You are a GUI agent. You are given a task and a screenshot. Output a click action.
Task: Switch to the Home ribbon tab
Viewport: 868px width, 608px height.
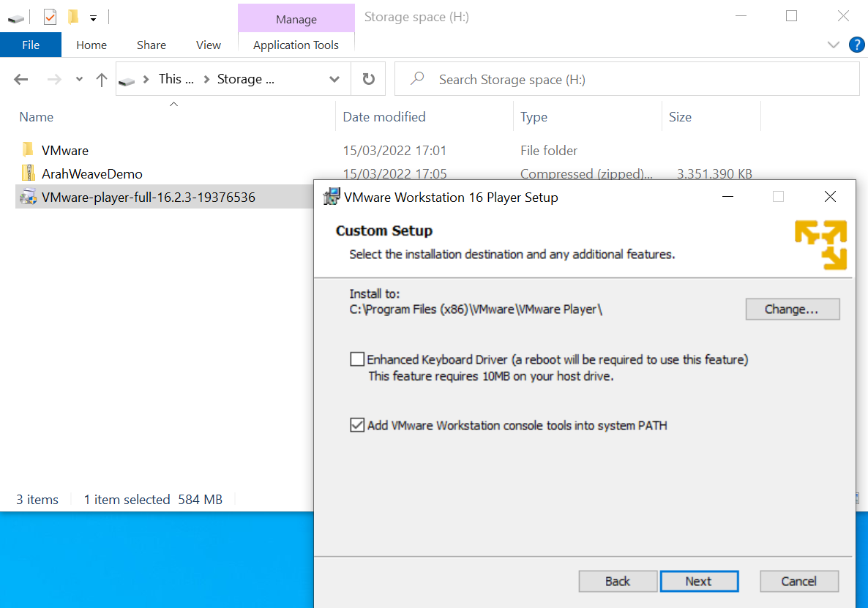point(91,45)
